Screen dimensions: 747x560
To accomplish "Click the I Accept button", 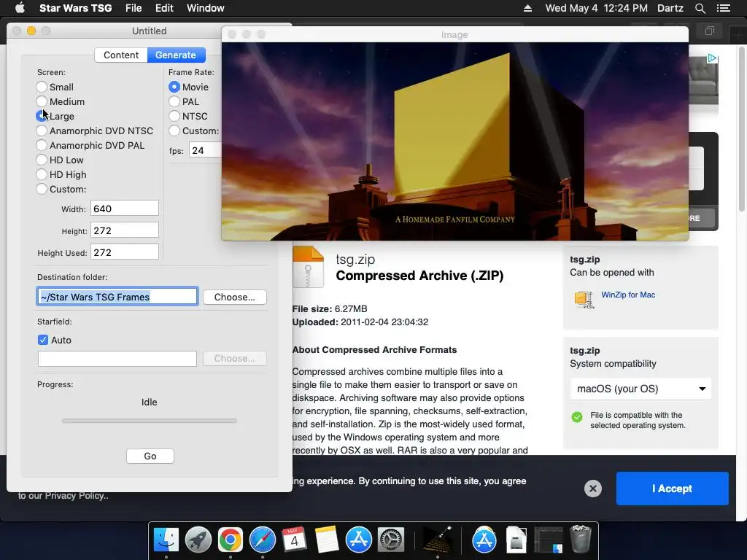I will 672,489.
